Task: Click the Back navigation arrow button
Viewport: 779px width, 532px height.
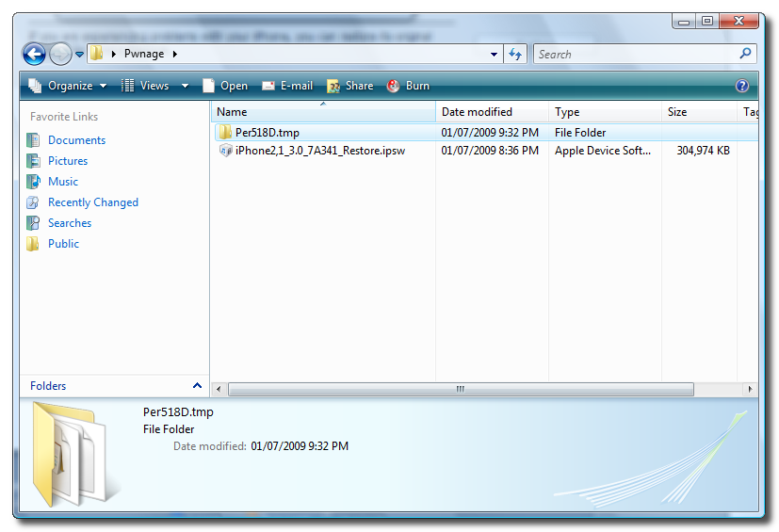Action: pyautogui.click(x=34, y=54)
